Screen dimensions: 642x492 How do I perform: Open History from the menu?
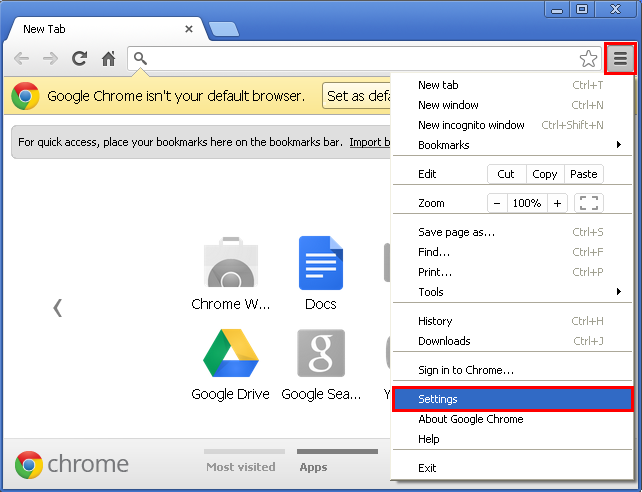tap(512, 321)
